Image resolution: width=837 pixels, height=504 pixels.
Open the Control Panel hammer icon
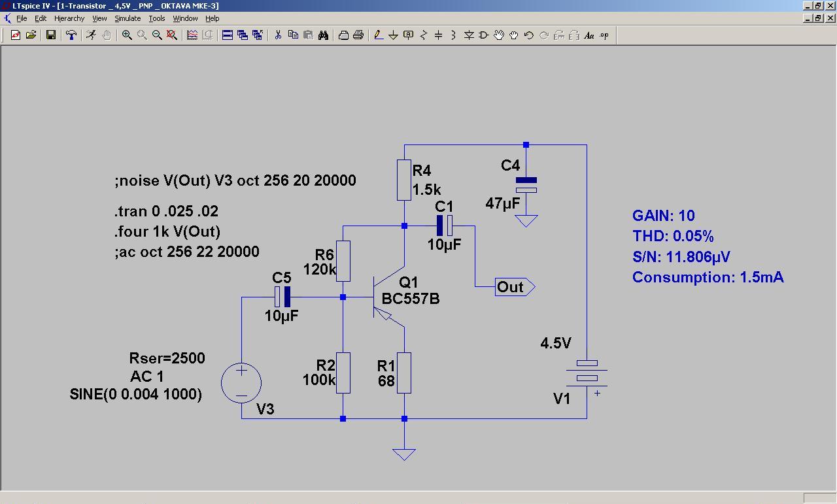click(x=71, y=35)
